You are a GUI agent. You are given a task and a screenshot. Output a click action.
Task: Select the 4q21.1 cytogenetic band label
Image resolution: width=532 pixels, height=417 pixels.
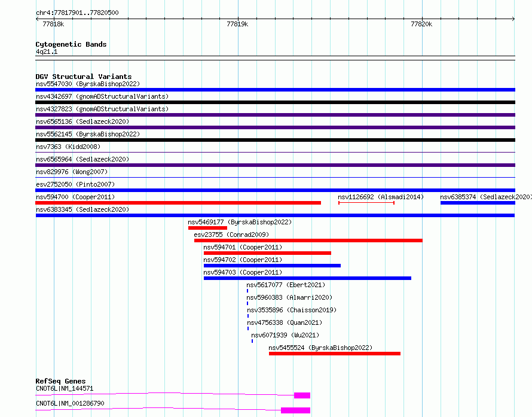click(x=47, y=51)
